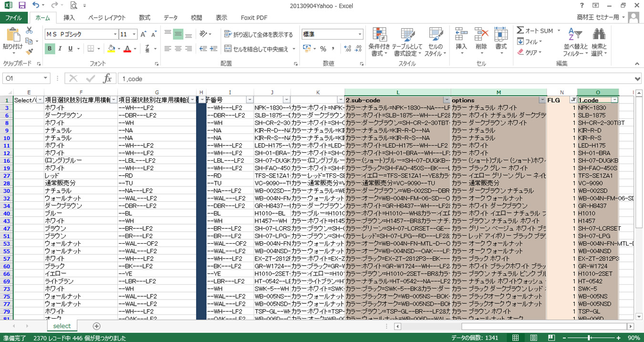Decrease the decimal places

[x=358, y=49]
